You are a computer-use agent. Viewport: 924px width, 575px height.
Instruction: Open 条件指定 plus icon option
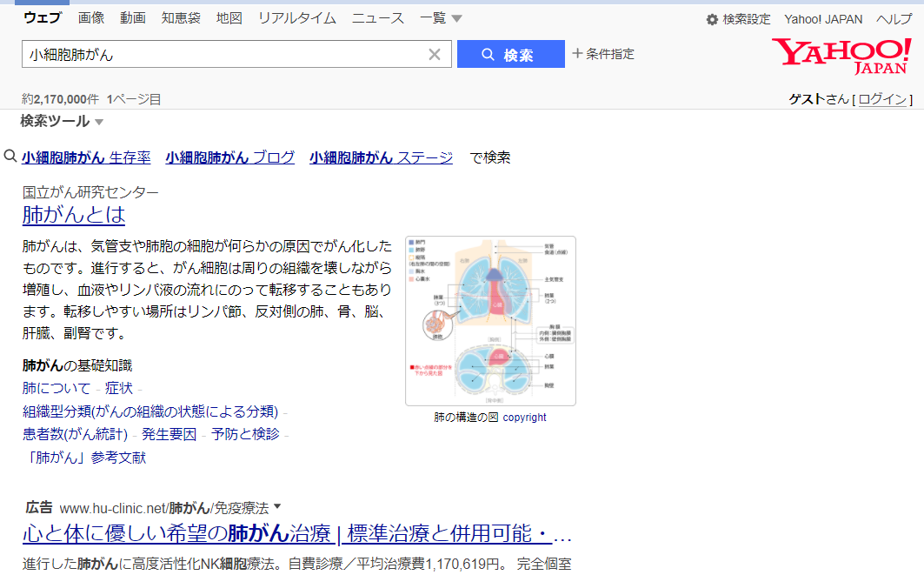click(603, 54)
